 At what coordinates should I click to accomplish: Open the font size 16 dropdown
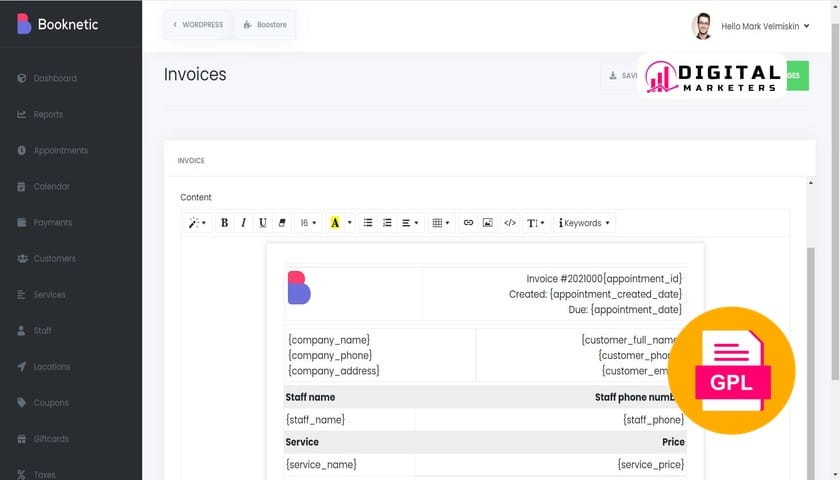(307, 223)
